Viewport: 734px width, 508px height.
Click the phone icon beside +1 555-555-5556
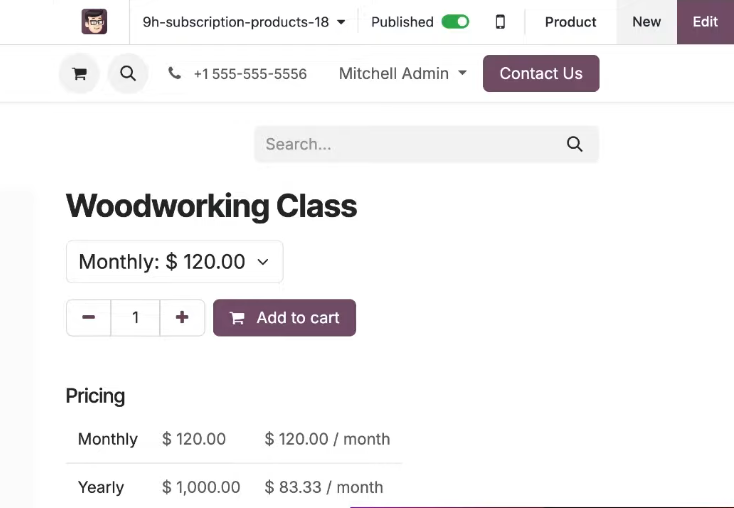tap(175, 73)
